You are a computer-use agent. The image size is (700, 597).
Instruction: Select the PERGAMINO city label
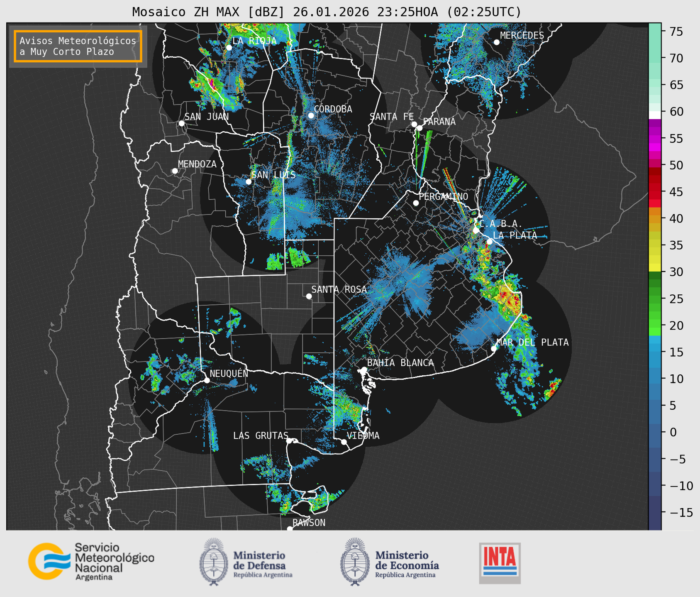(x=443, y=196)
